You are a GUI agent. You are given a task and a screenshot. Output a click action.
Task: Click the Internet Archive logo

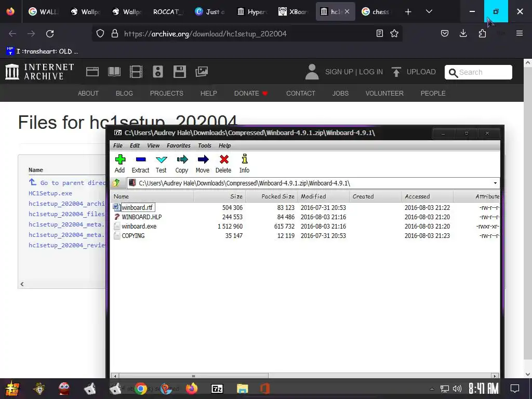coord(39,72)
